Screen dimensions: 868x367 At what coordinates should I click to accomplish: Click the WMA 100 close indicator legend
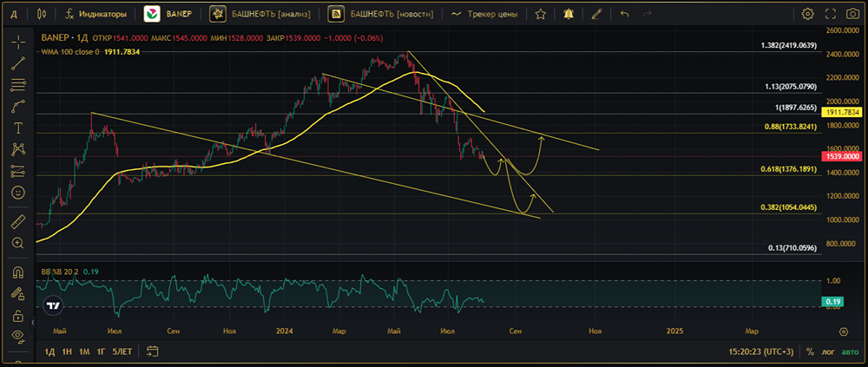(70, 51)
